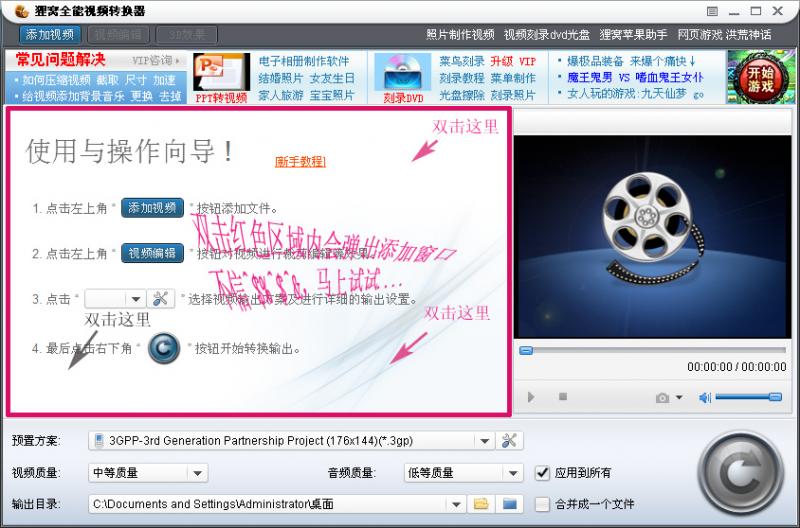Browse for output folder with yellow folder icon
This screenshot has width=800, height=528.
(481, 504)
